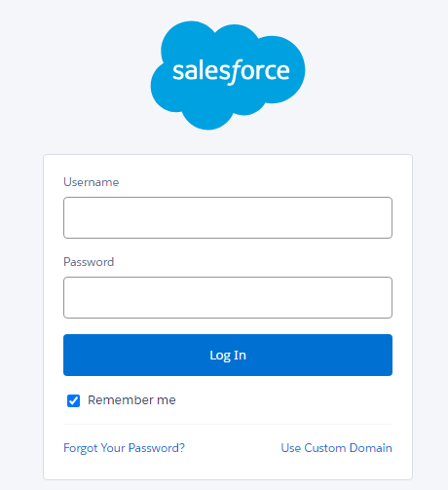
Task: Place cursor in the empty Username box
Action: tap(228, 217)
